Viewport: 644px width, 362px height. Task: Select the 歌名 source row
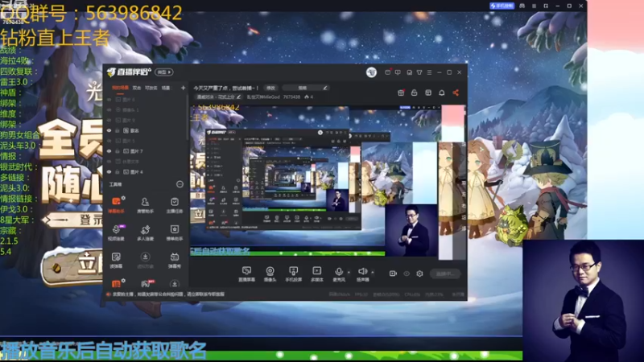[147, 130]
